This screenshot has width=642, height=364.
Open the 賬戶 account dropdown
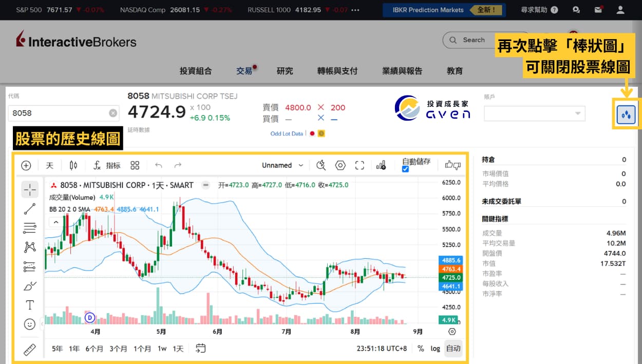point(535,113)
